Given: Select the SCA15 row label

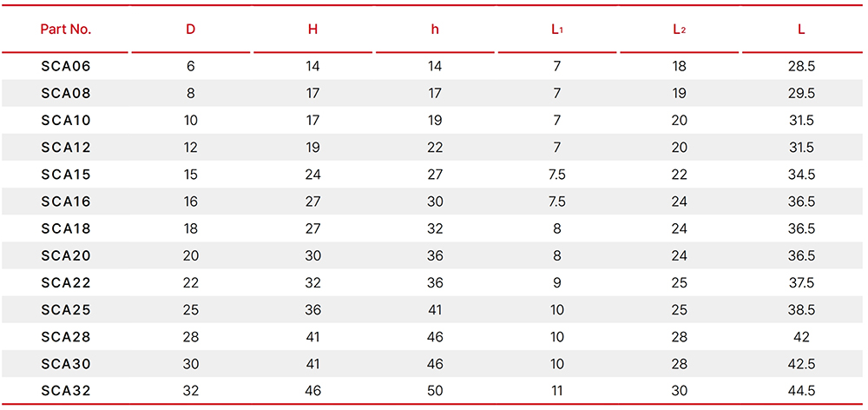Looking at the screenshot, I should click(65, 175).
